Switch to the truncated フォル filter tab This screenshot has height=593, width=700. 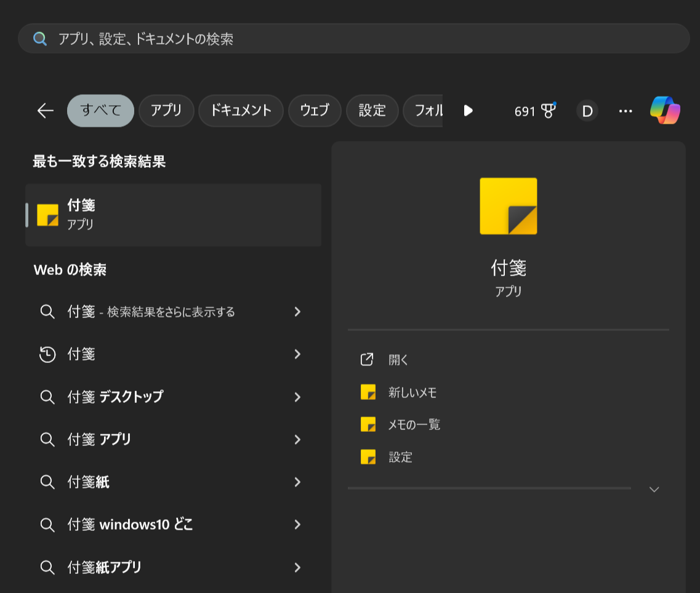(423, 111)
